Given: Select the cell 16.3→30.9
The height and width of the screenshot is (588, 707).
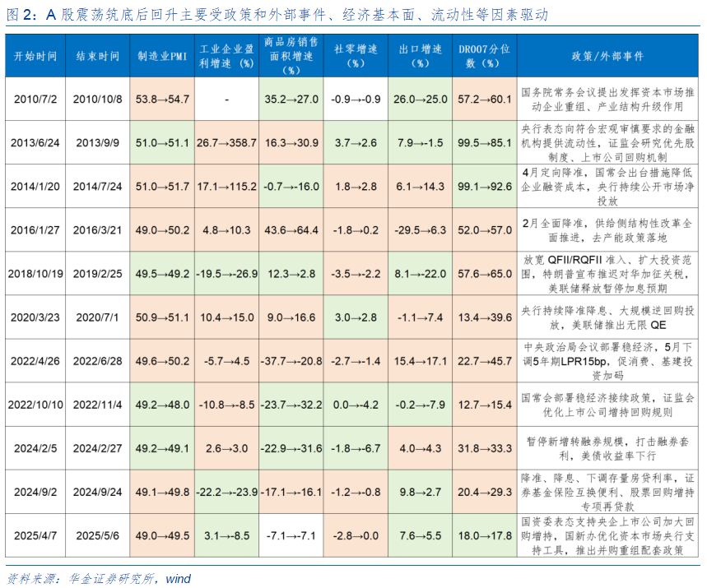Looking at the screenshot, I should 291,143.
